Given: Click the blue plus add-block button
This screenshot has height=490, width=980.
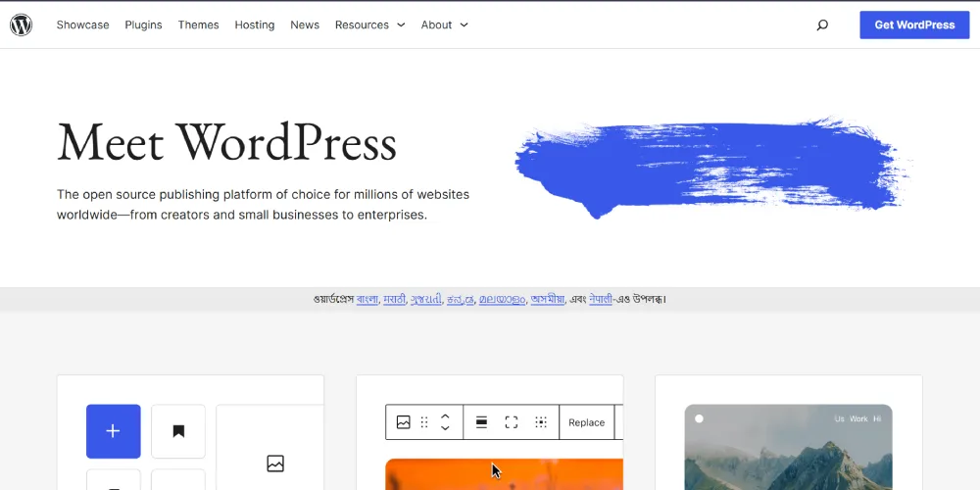Looking at the screenshot, I should coord(113,431).
